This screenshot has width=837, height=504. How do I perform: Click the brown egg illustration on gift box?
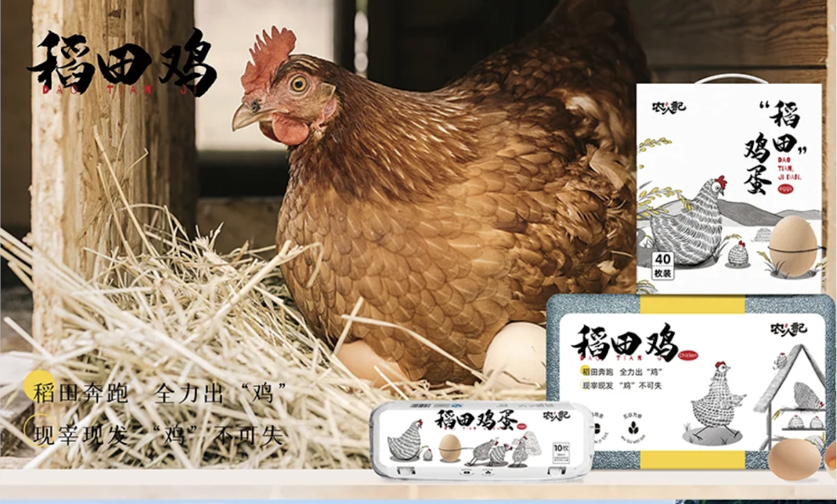pyautogui.click(x=793, y=246)
